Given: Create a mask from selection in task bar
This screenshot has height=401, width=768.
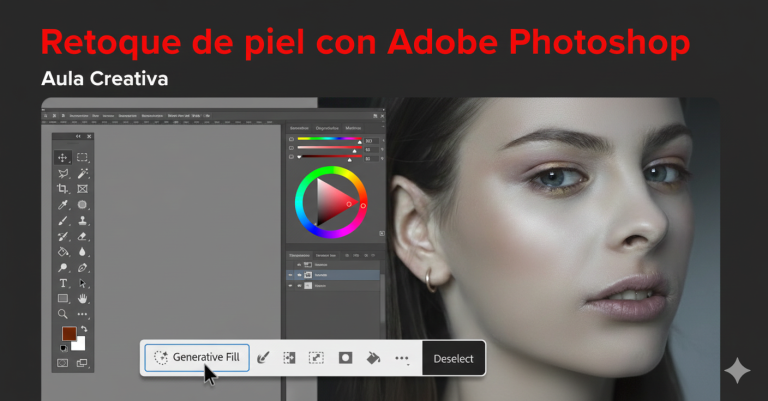Looking at the screenshot, I should tap(345, 358).
